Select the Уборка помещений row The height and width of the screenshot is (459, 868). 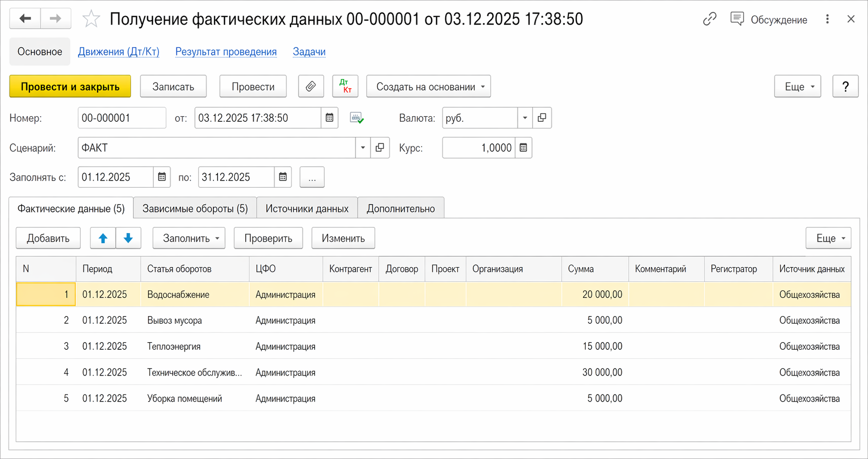coord(433,398)
